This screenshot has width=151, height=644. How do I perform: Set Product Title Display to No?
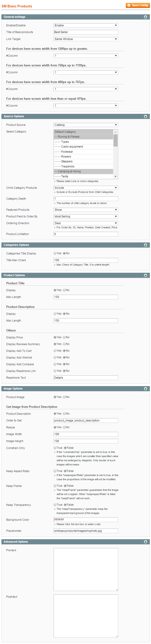click(64, 290)
